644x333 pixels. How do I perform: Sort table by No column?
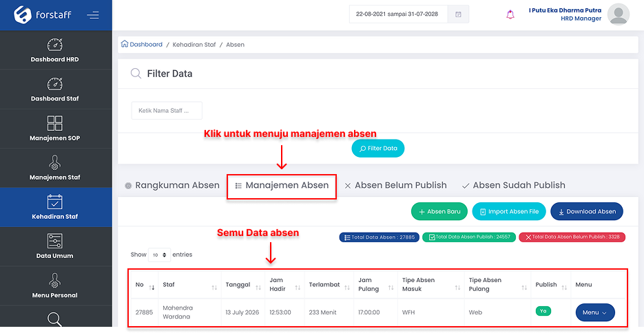point(145,285)
